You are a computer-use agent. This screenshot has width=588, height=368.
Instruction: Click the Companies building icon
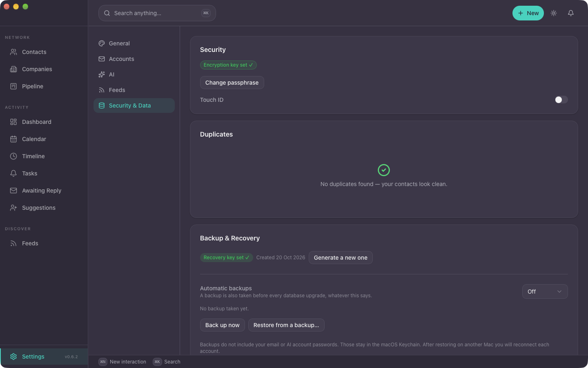13,69
